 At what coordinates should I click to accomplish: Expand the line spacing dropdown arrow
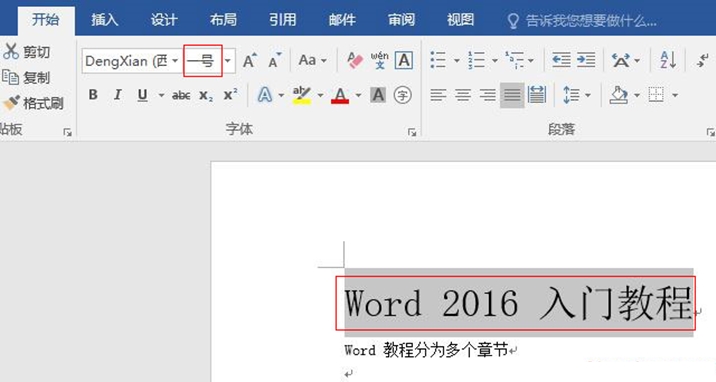click(x=588, y=95)
